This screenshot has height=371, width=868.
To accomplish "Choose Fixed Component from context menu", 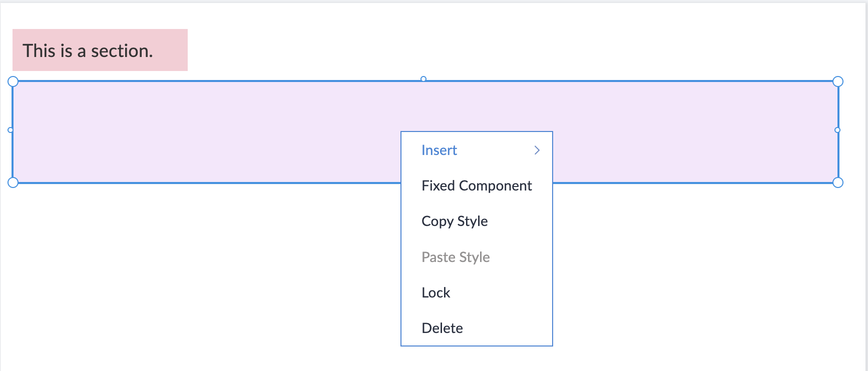I will 477,186.
